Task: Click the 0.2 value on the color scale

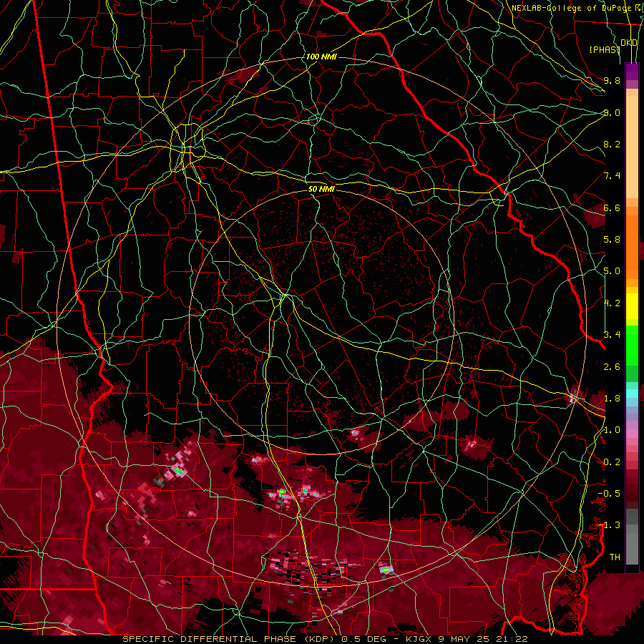Action: pyautogui.click(x=612, y=462)
